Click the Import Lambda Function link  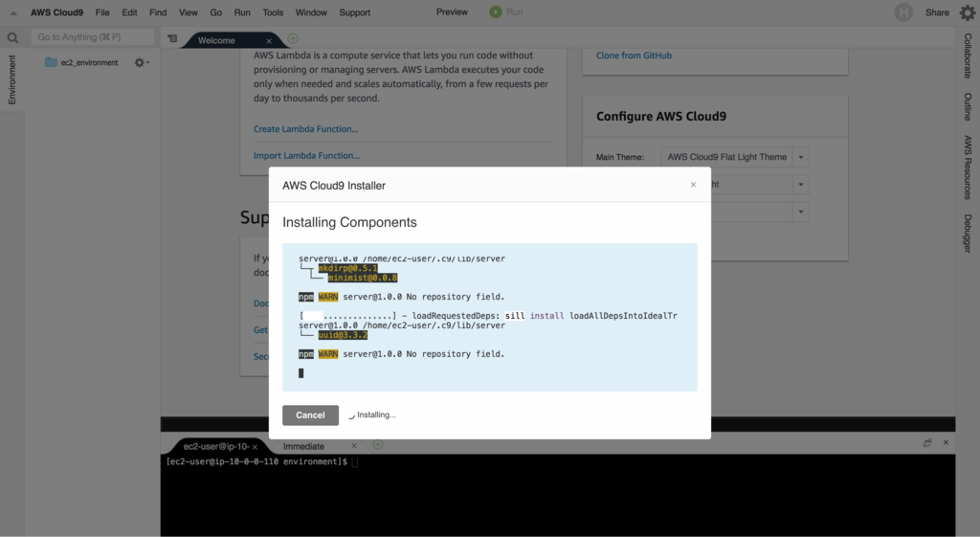click(306, 156)
